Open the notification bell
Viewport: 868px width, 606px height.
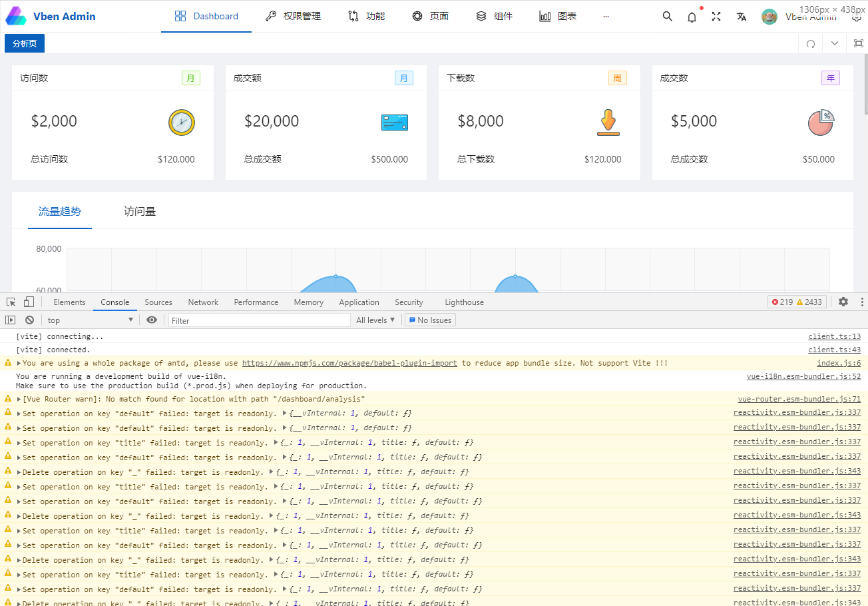[x=692, y=16]
